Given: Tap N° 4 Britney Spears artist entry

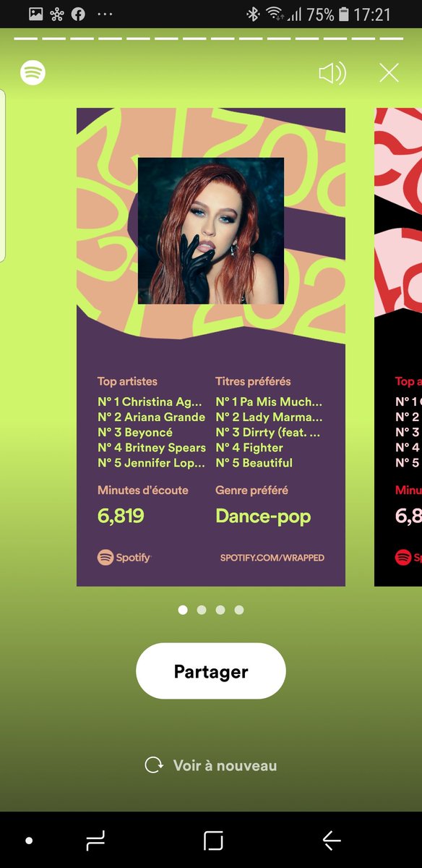Looking at the screenshot, I should pyautogui.click(x=152, y=448).
